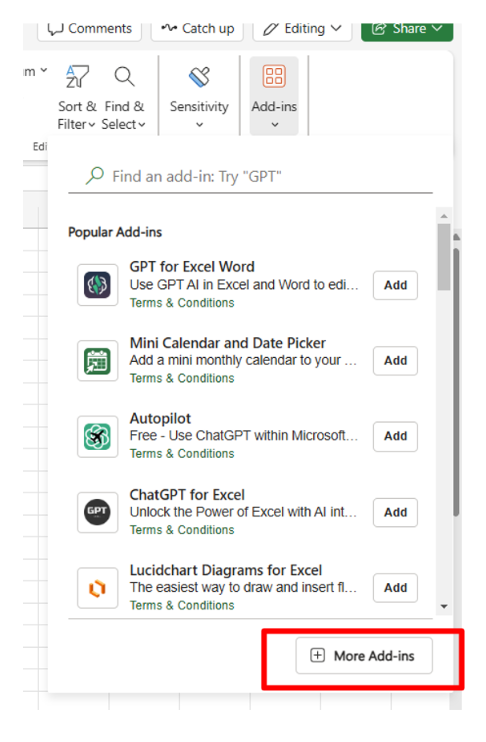This screenshot has height=742, width=486.
Task: Click the Mini Calendar and Date Picker icon
Action: (x=97, y=361)
